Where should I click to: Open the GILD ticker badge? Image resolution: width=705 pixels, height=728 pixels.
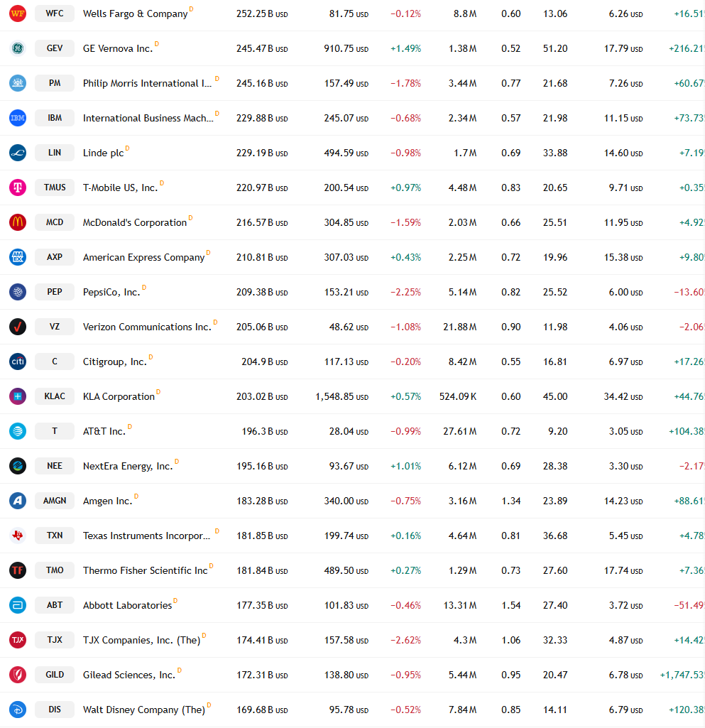[54, 675]
